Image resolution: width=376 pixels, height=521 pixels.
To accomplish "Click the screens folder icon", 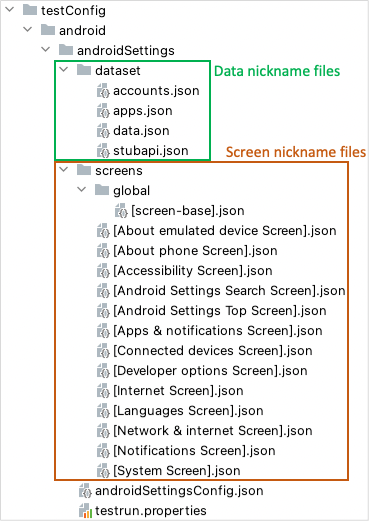I will pyautogui.click(x=84, y=170).
